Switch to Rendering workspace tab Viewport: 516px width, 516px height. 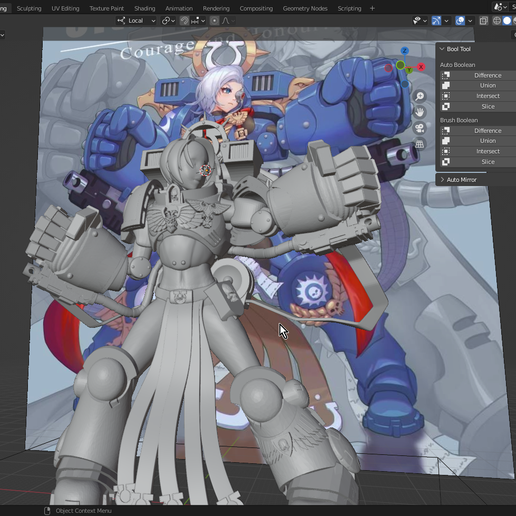point(216,8)
